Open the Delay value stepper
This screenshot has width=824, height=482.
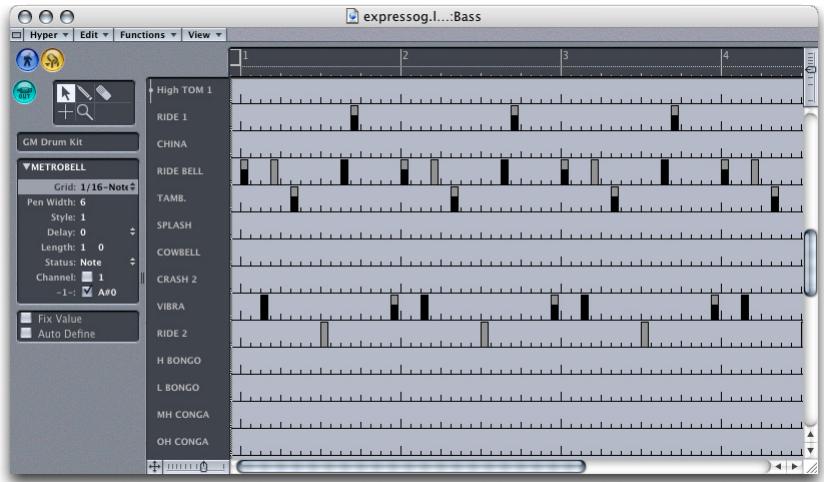click(132, 232)
